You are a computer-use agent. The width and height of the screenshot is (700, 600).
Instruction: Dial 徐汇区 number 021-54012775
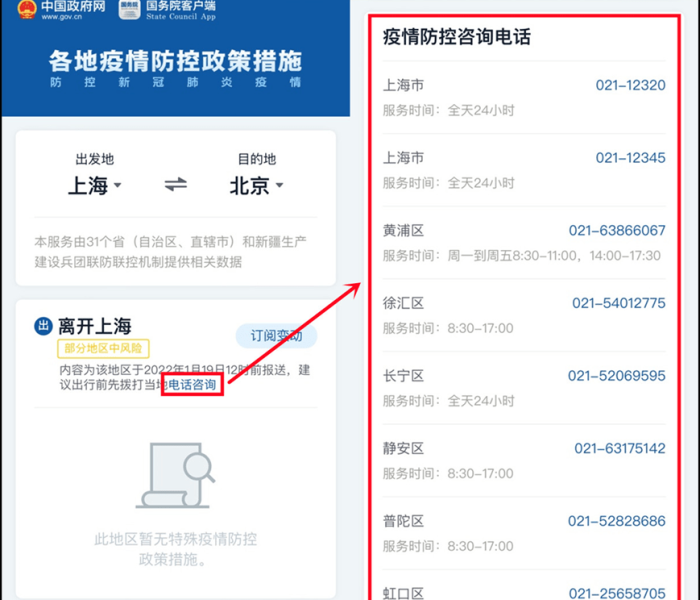point(618,303)
